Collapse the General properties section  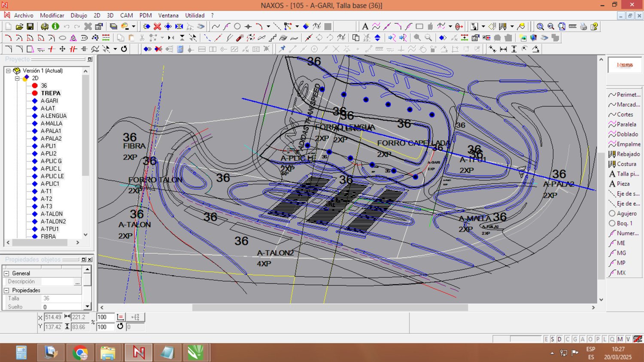click(x=6, y=274)
